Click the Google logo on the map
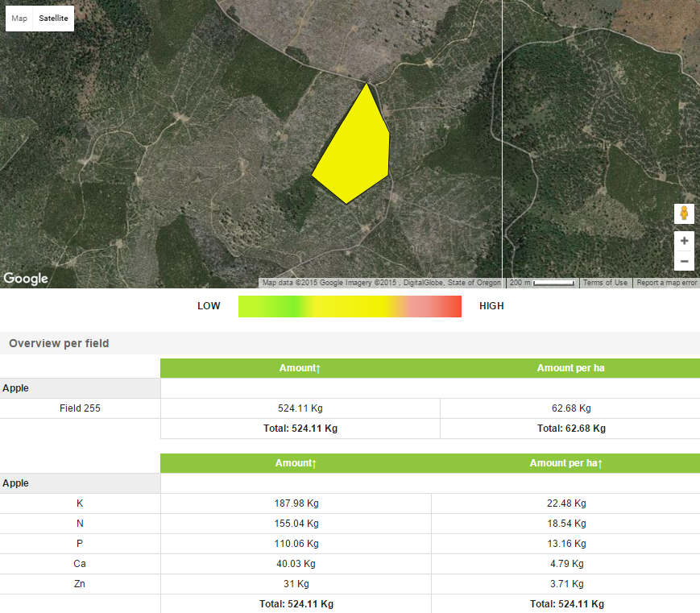Screen dimensions: 700x613 coord(26,279)
